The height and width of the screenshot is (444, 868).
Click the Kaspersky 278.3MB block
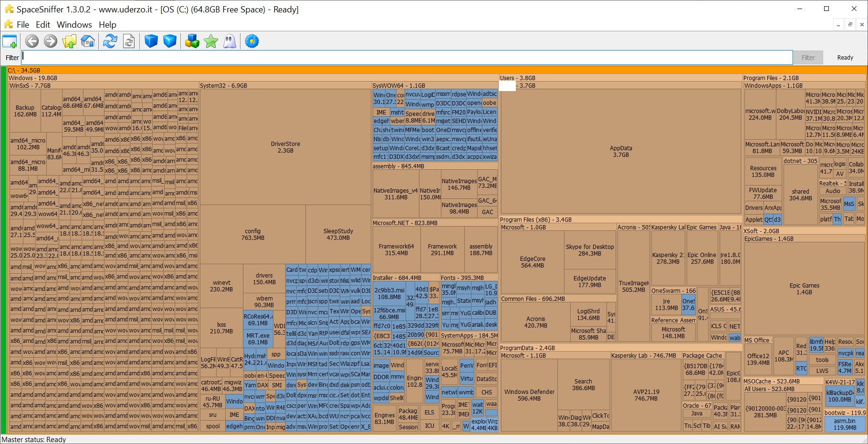point(668,258)
